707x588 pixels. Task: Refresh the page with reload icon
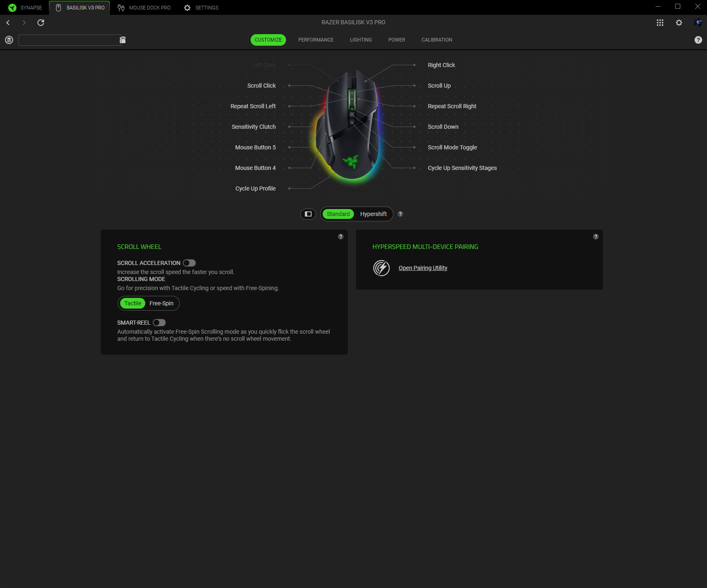pos(41,23)
